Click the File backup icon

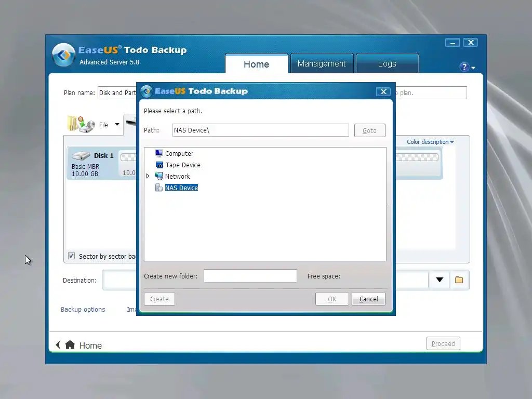(x=81, y=124)
